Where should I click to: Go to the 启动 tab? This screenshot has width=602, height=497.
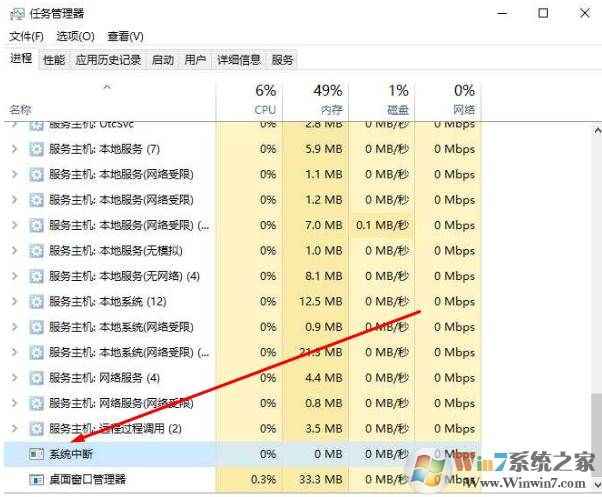pos(162,60)
